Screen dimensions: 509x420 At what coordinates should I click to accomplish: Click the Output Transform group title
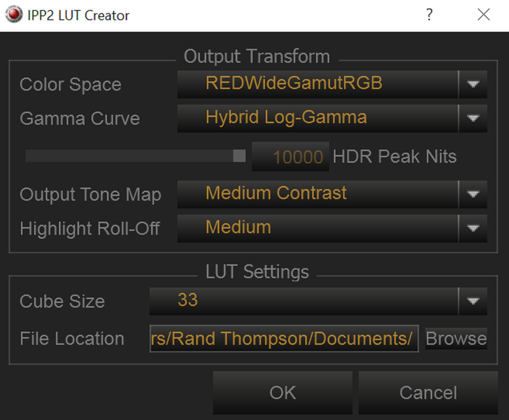coord(257,57)
